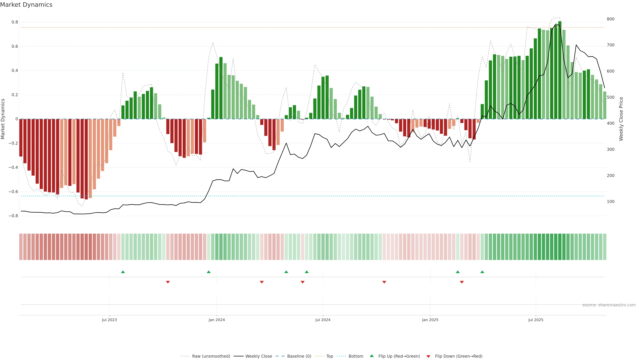Screen dimensions: 644x362
Task: Click the Flip Up green triangle legend icon
Action: 372,356
